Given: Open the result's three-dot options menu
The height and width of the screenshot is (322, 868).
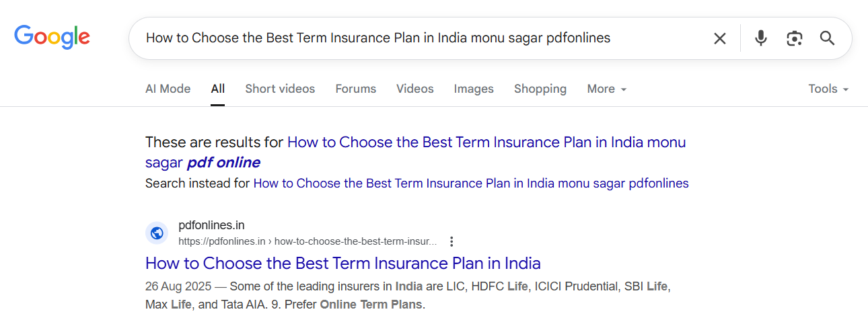Looking at the screenshot, I should tap(451, 241).
